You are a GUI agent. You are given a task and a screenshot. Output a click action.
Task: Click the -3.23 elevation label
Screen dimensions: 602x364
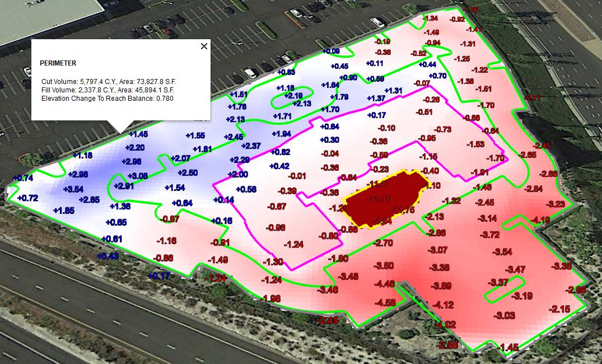556,204
